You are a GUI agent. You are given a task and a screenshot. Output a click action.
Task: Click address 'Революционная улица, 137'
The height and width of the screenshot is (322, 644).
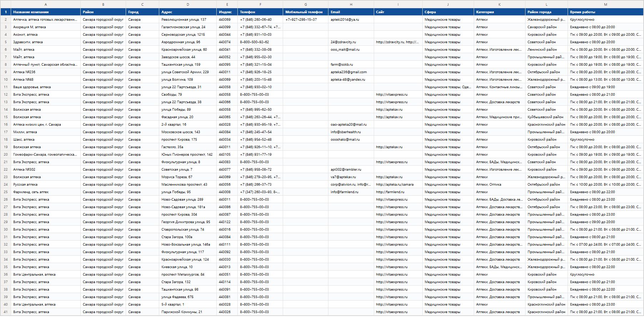[x=188, y=20]
